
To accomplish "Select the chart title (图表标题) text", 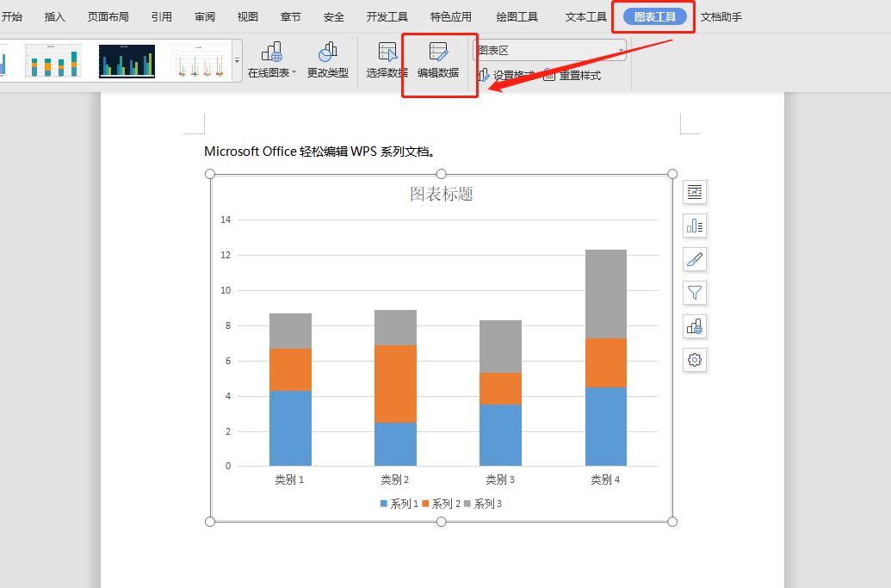I will coord(441,195).
